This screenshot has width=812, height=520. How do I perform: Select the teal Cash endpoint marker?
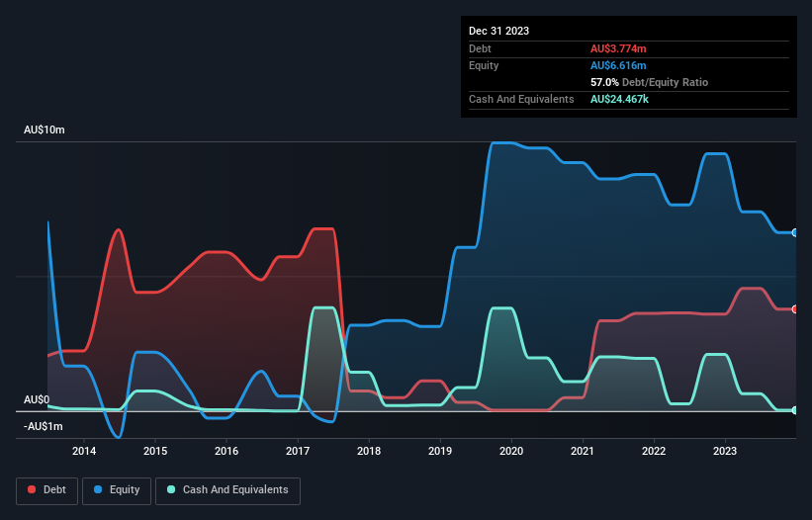click(x=795, y=410)
